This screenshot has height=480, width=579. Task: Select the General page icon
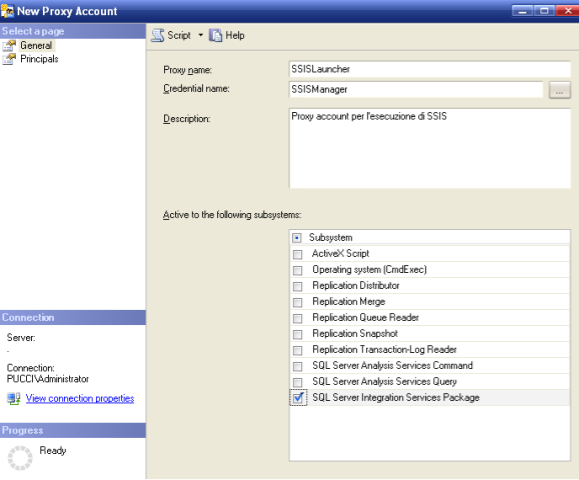tap(9, 46)
